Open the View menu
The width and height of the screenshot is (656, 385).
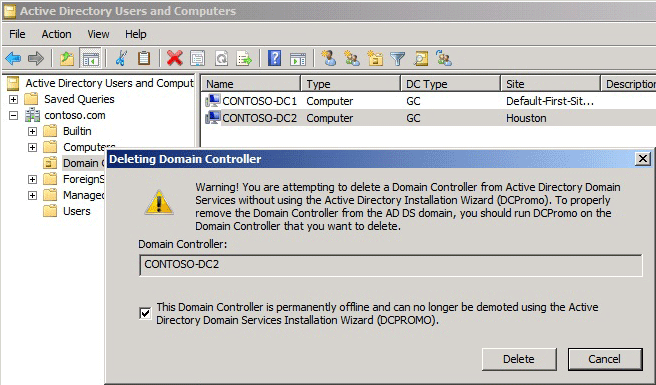98,34
